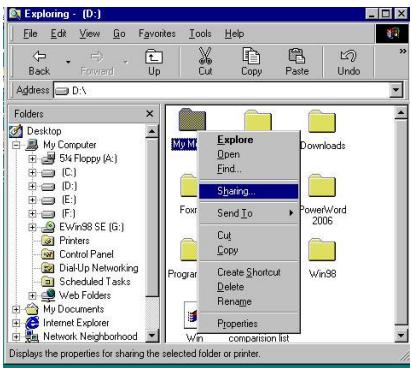Choose Explore from the context menu
The width and height of the screenshot is (412, 368).
248,140
